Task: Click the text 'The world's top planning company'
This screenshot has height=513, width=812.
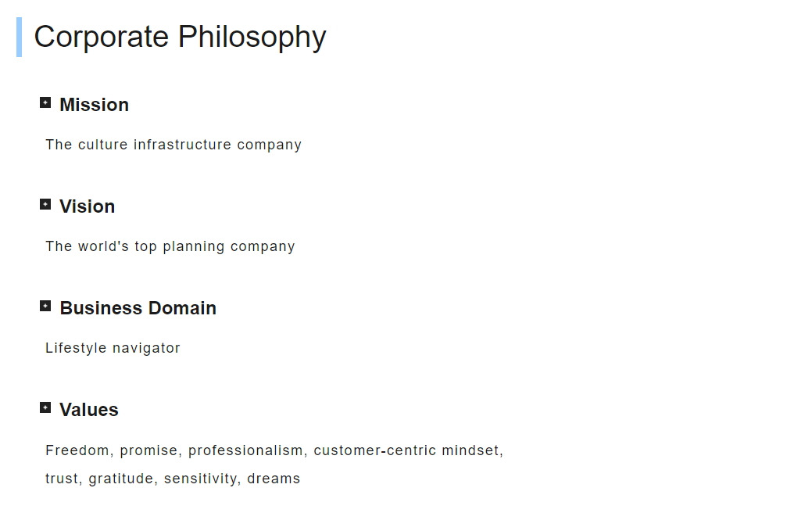Action: coord(170,246)
